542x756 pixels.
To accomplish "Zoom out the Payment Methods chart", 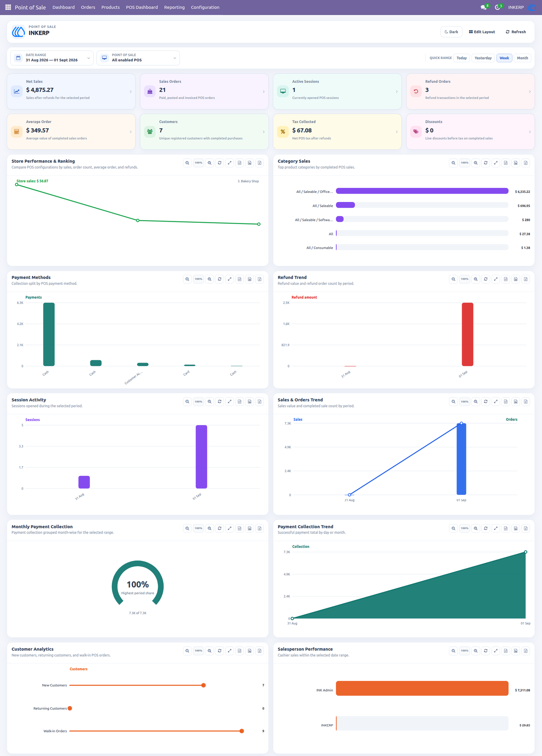I will click(x=187, y=279).
